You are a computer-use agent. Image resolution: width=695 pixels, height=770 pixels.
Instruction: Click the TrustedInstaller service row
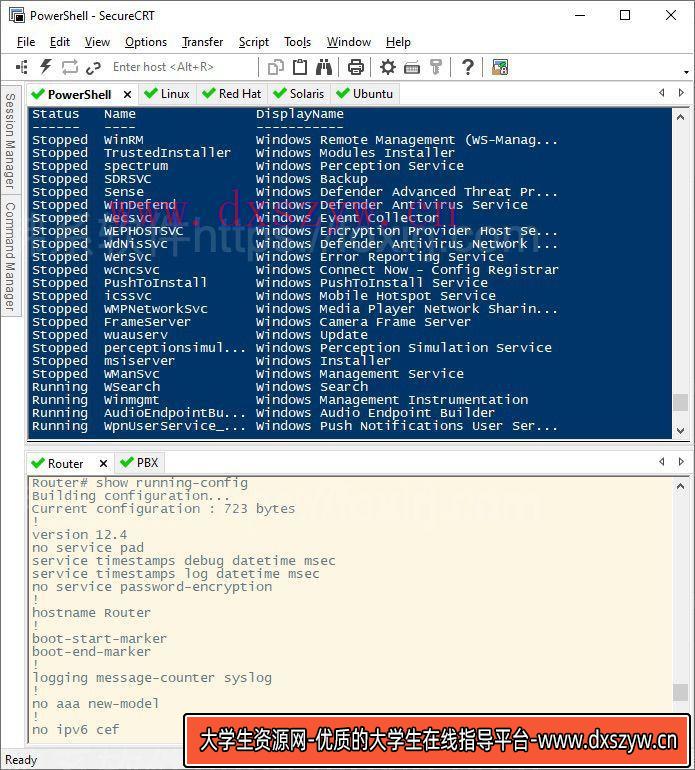(x=244, y=153)
